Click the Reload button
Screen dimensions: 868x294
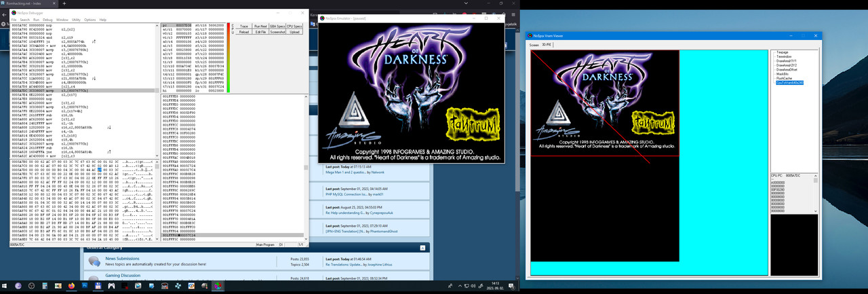click(244, 32)
